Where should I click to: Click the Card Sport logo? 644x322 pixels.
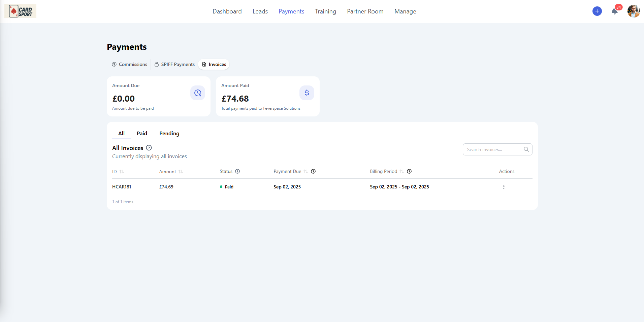pyautogui.click(x=20, y=11)
